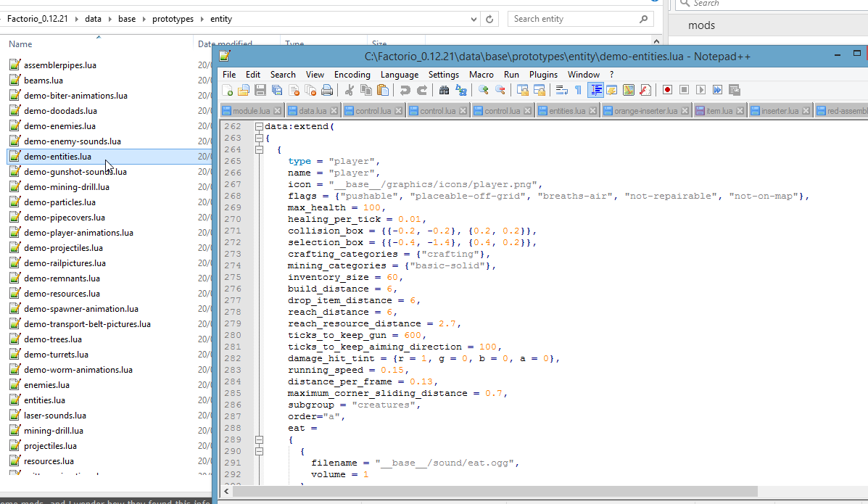Show the Document Map panel
This screenshot has height=504, width=868.
point(628,90)
